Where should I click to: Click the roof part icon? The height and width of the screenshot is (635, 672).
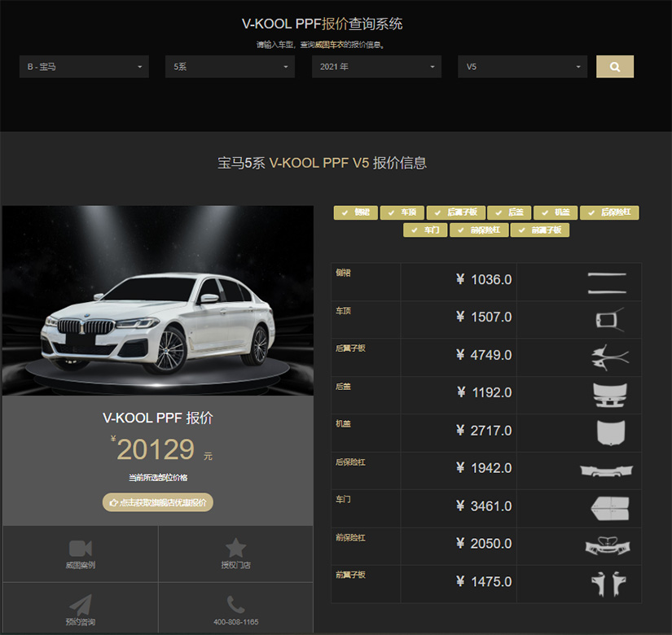coord(610,320)
